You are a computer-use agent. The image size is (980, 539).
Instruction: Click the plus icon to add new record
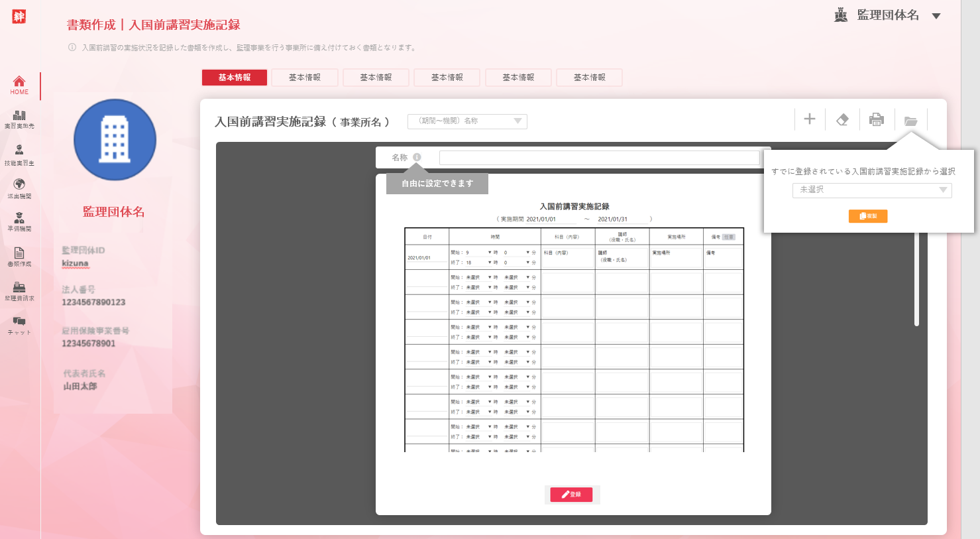(x=809, y=119)
